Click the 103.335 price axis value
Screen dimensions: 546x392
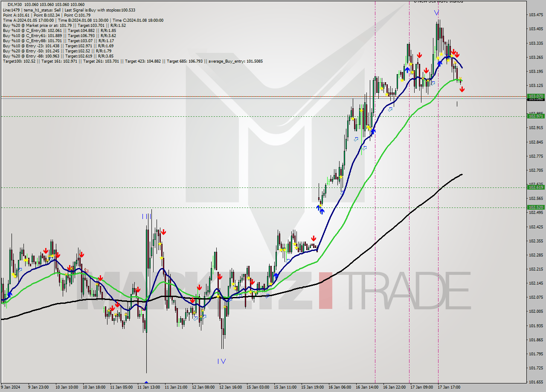click(x=536, y=43)
